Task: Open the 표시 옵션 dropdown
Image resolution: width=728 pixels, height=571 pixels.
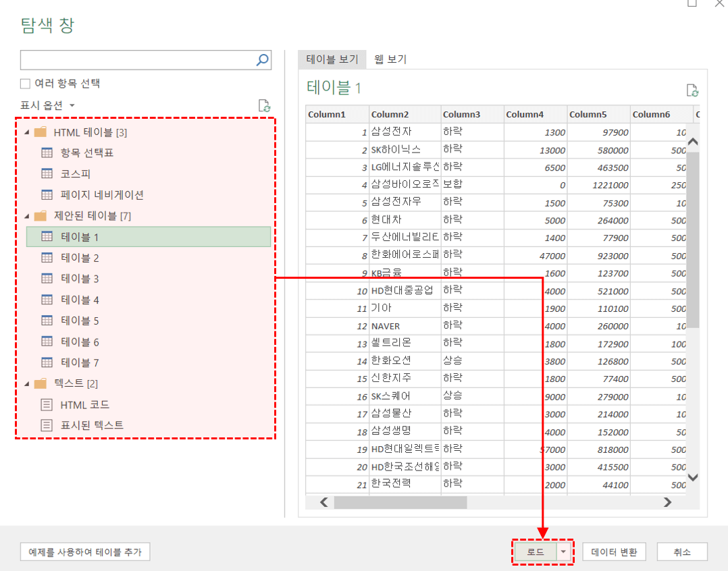Action: pos(47,105)
